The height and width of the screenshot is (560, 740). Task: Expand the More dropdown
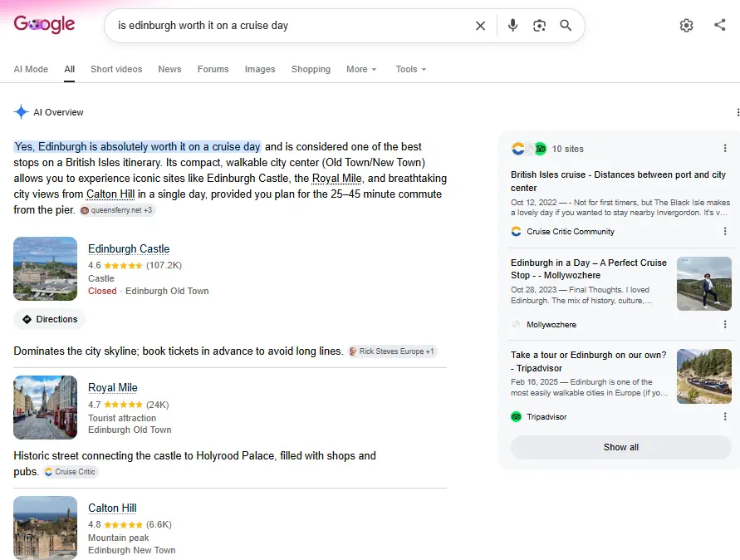361,69
